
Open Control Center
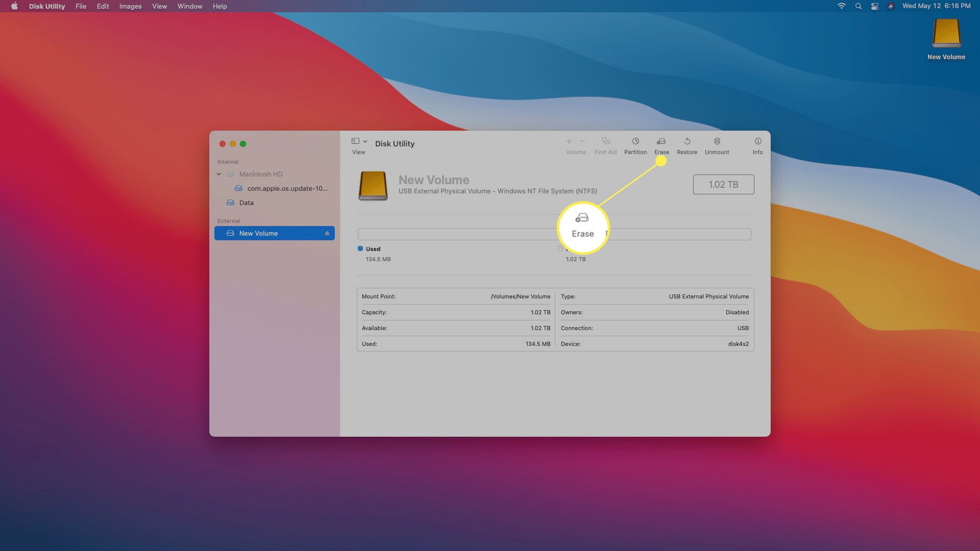pyautogui.click(x=875, y=6)
